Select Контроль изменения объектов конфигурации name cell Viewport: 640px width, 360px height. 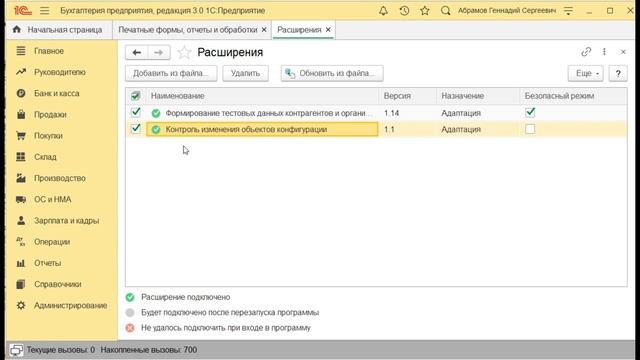point(262,129)
